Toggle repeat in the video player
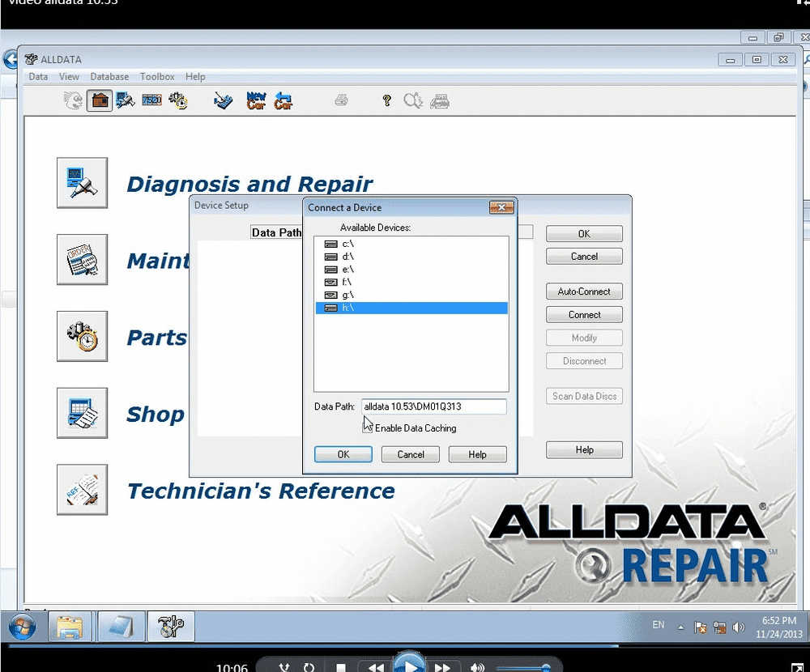 (x=309, y=667)
